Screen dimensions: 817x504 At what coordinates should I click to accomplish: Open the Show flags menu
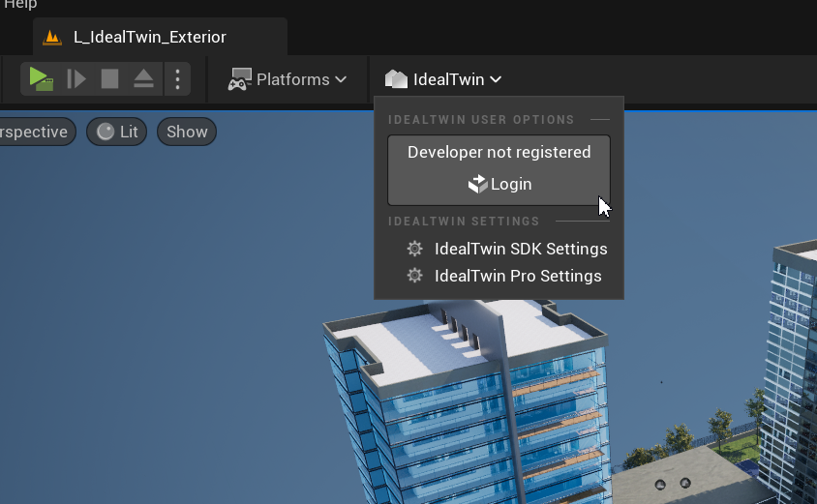point(187,132)
